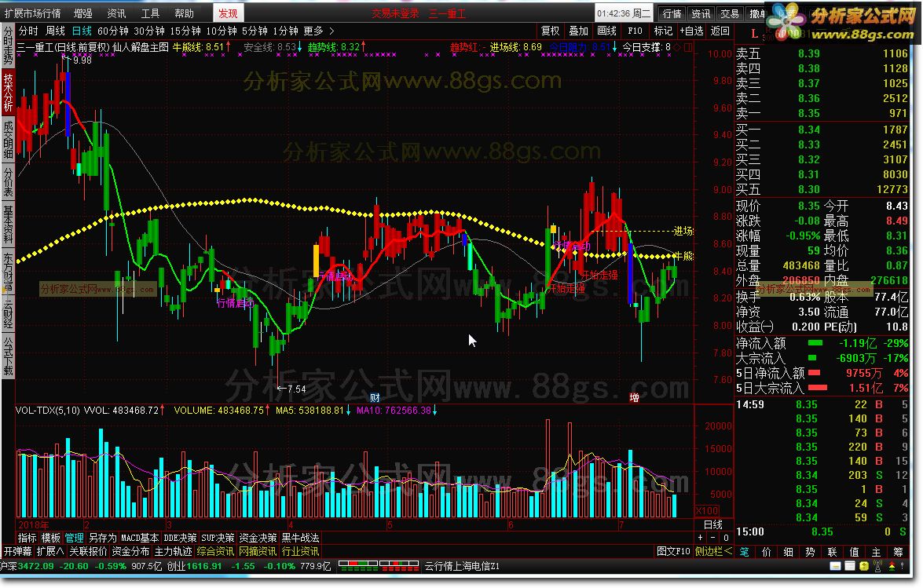Open the white list icon in status bar
This screenshot has height=588, width=923.
coord(849,566)
